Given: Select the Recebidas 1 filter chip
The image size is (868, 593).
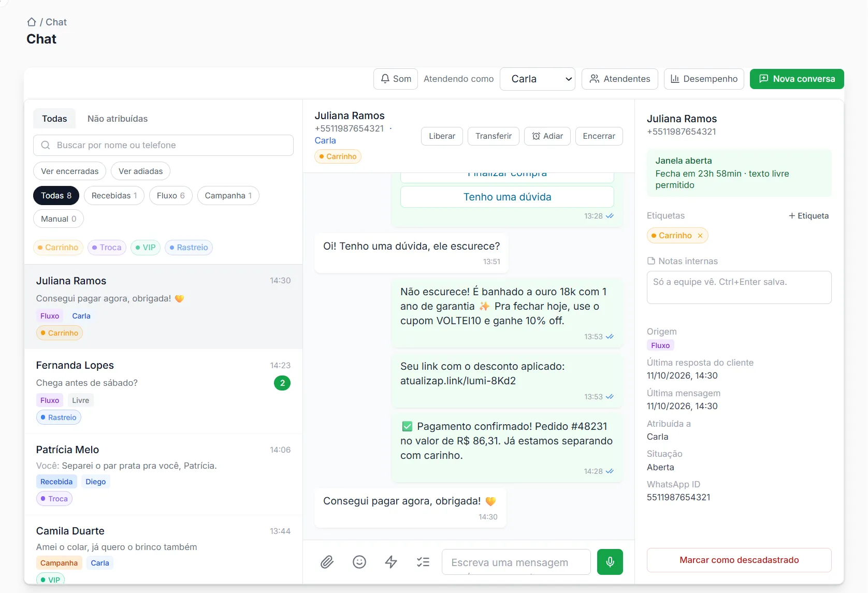Looking at the screenshot, I should [x=114, y=195].
